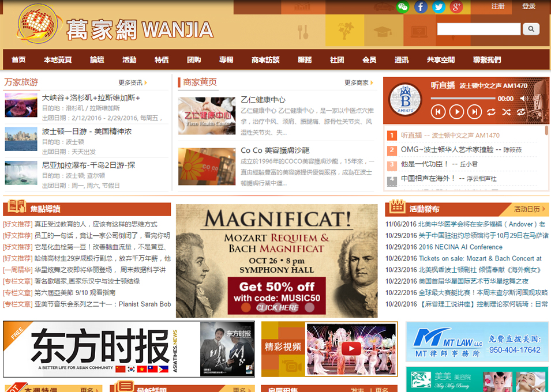The height and width of the screenshot is (392, 551).
Task: Click the 焦點導讀 book icon
Action: [x=17, y=206]
